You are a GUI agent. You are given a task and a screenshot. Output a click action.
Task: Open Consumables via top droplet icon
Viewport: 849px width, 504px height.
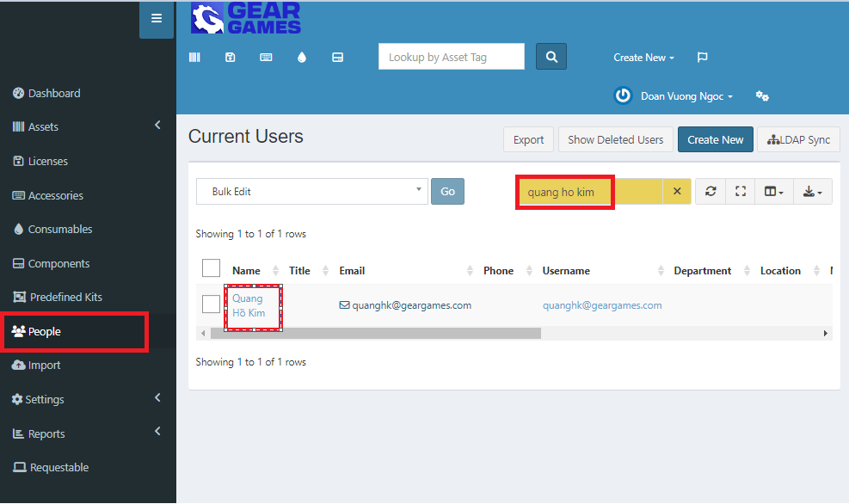[x=302, y=58]
